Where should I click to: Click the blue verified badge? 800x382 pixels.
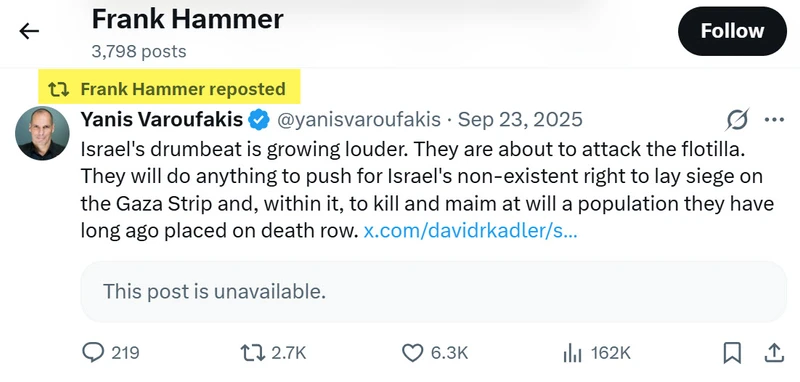click(x=259, y=120)
